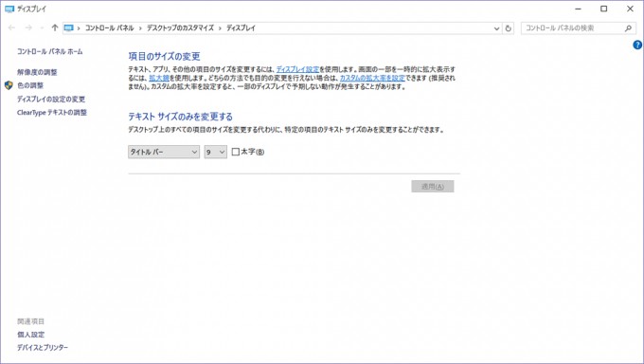Click the shield icon beside 色の調整
644x364 pixels.
[x=9, y=85]
